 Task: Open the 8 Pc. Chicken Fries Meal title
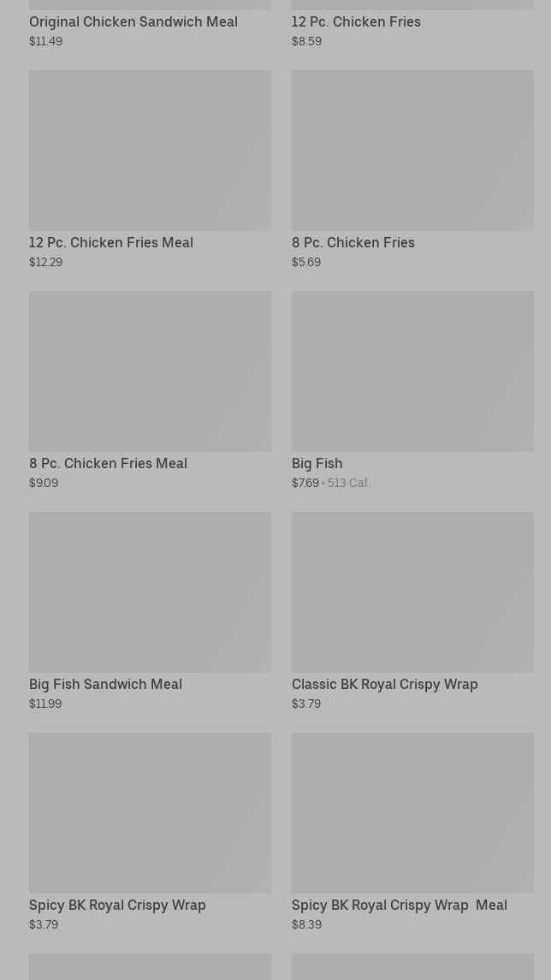pyautogui.click(x=108, y=463)
